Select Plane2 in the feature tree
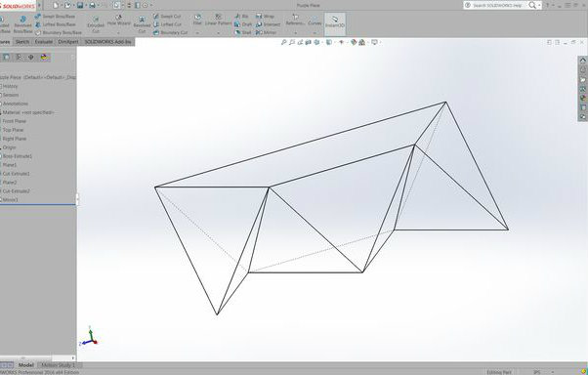 tap(9, 183)
